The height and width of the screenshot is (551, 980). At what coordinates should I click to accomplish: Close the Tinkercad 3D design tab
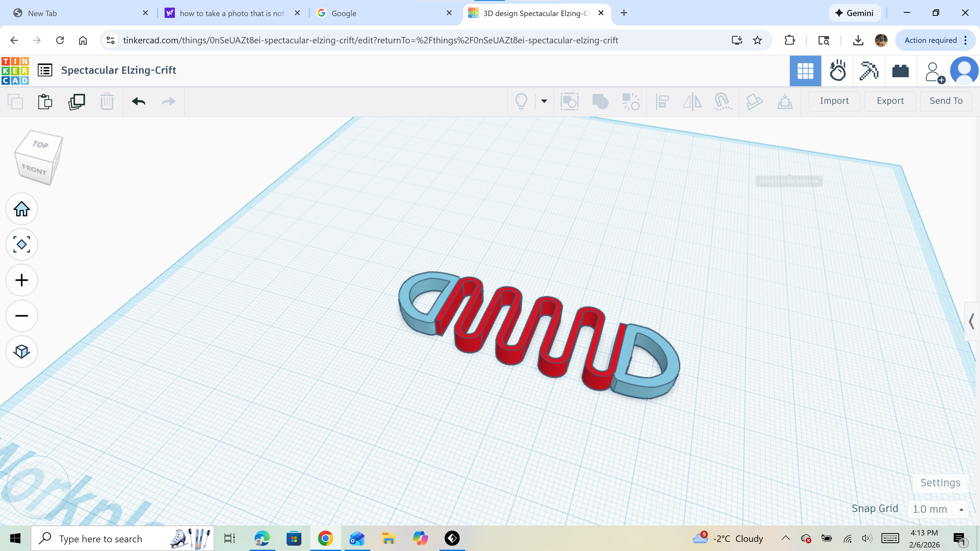[x=601, y=13]
